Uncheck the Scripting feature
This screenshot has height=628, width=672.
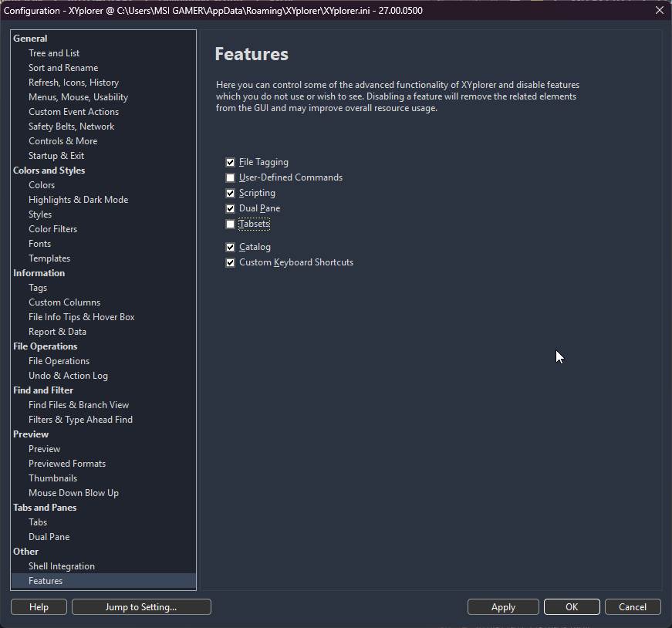(x=230, y=193)
